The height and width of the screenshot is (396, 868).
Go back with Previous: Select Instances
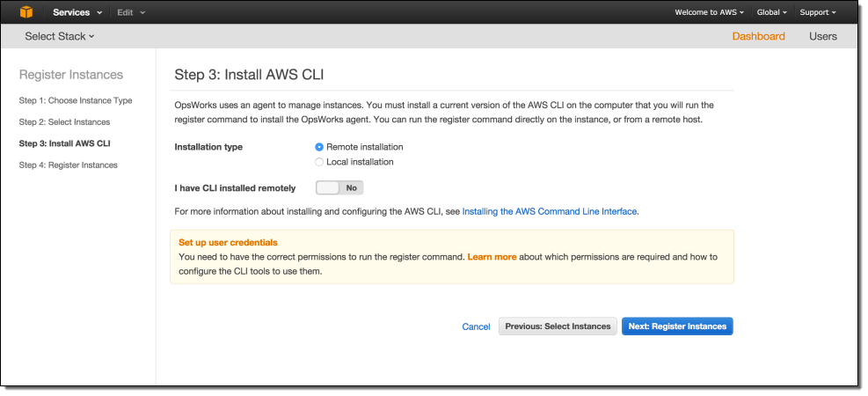point(558,326)
